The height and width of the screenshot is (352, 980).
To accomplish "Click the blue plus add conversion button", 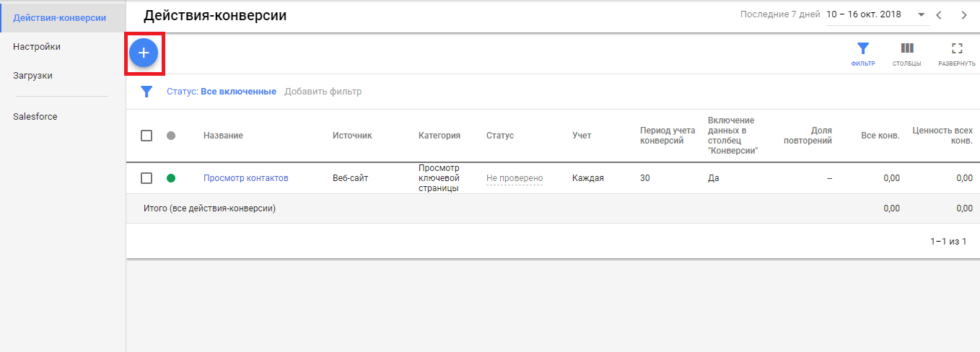I will point(144,53).
